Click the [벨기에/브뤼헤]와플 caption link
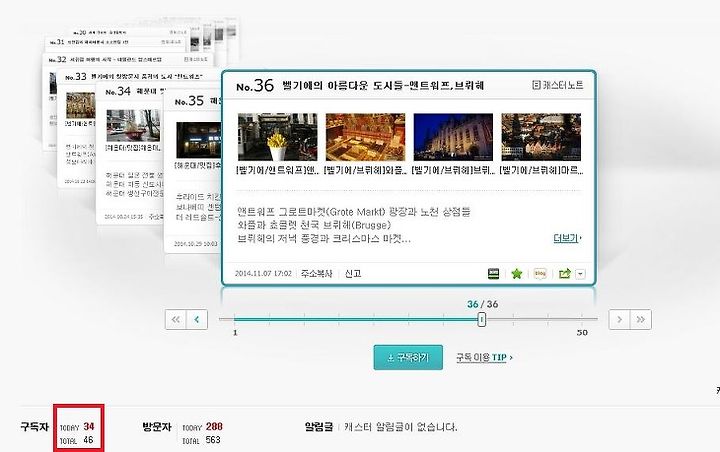 click(366, 170)
